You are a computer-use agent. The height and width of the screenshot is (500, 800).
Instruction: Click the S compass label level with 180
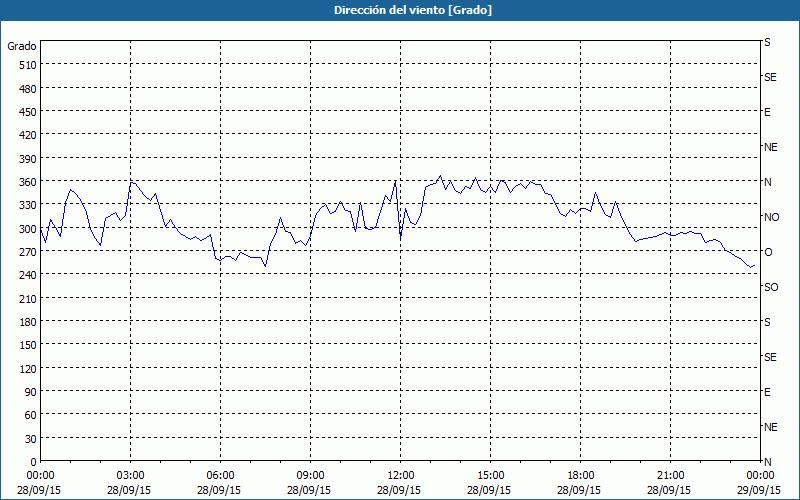coord(767,322)
